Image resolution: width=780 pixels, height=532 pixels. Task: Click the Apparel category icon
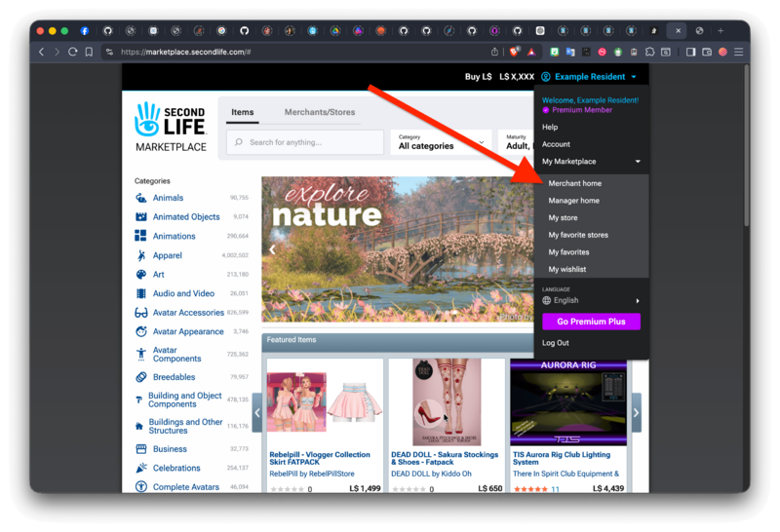point(141,255)
